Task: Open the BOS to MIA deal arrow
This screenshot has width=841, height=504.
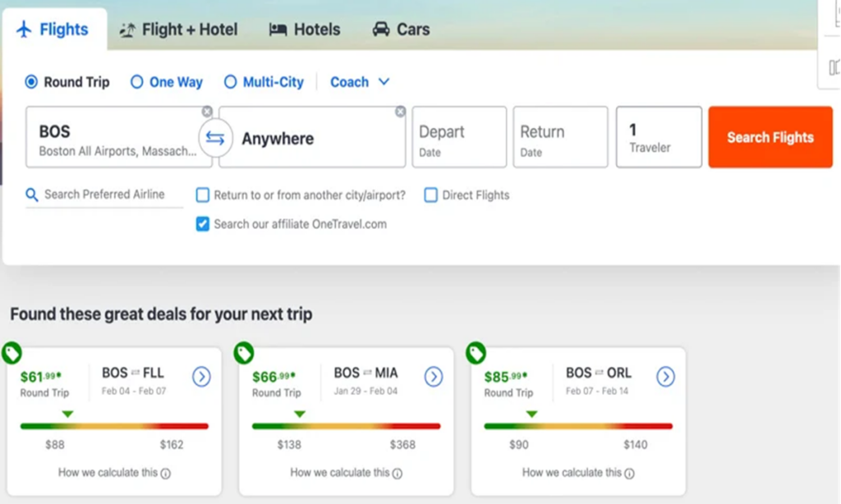Action: pyautogui.click(x=434, y=377)
